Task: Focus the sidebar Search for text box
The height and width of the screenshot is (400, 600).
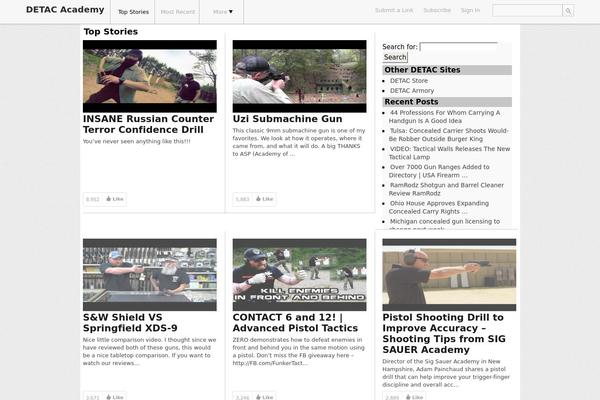Action: tap(458, 47)
